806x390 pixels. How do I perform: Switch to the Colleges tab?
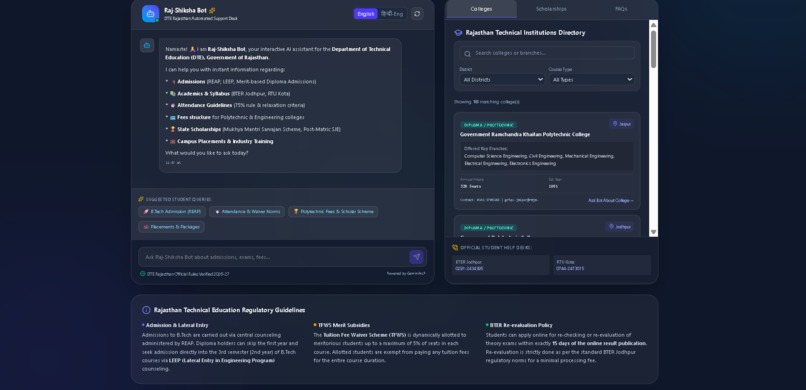(481, 9)
